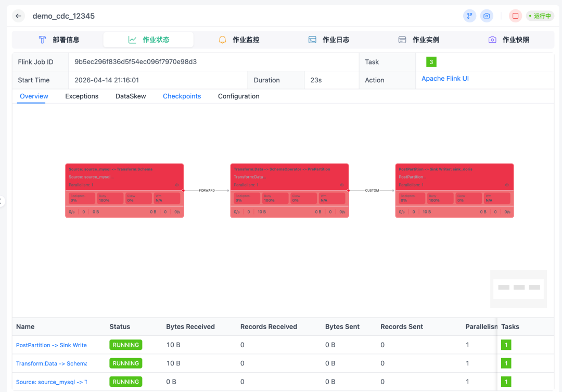Click the 作业监控 bell icon
562x392 pixels.
[222, 40]
